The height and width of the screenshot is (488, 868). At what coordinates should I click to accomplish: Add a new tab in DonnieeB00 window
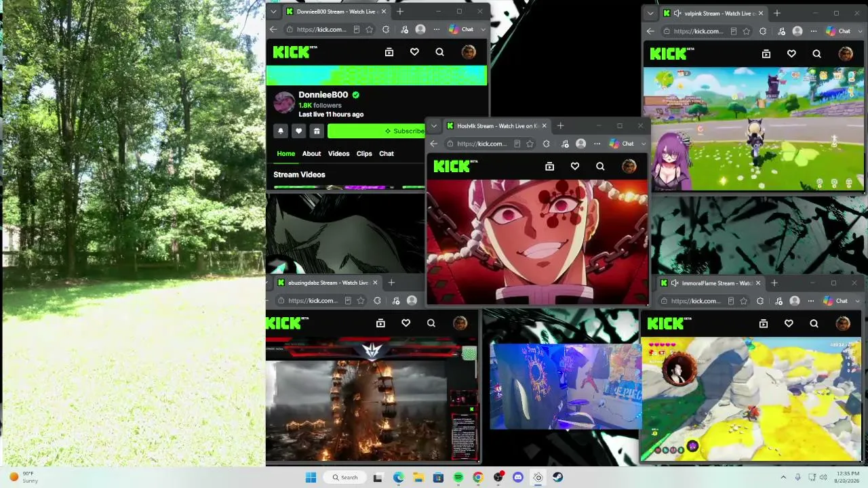pyautogui.click(x=400, y=12)
